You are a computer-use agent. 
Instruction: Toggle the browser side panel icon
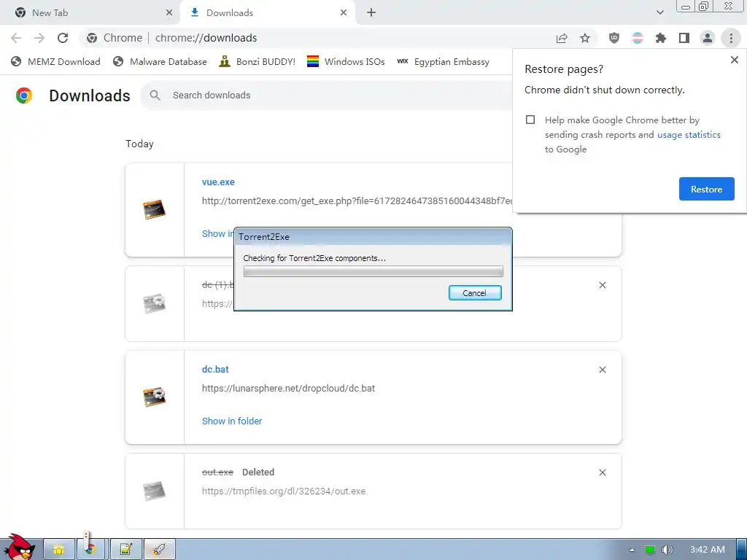(x=684, y=38)
